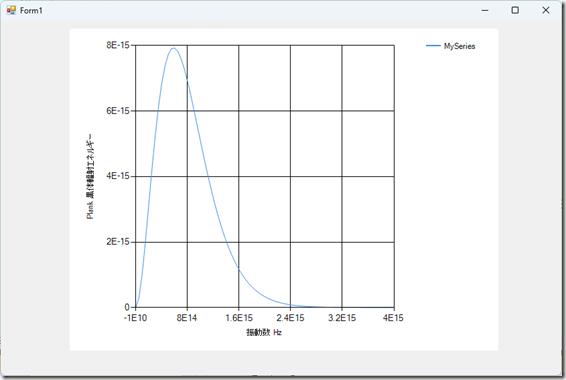Screen dimensions: 566x380
Task: Click the Form1 application icon in title bar
Action: coord(11,10)
